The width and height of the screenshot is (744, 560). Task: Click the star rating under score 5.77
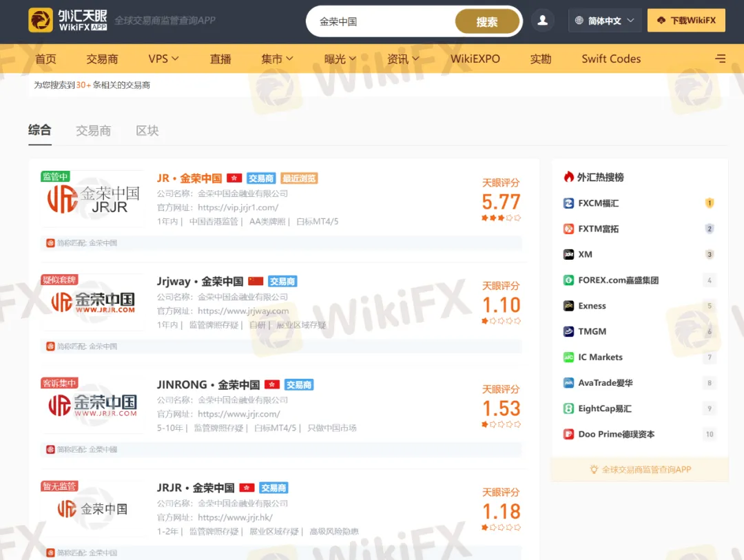click(x=501, y=218)
